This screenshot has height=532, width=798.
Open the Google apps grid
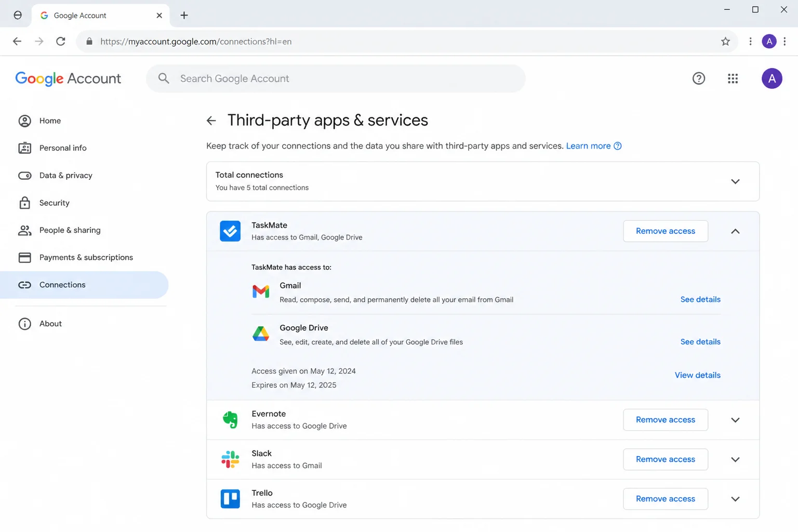coord(733,78)
